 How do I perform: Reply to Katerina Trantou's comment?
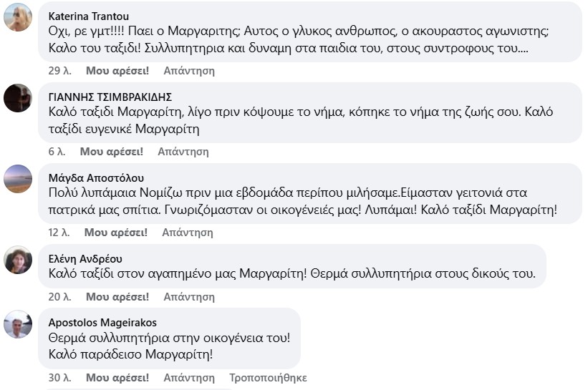(189, 71)
